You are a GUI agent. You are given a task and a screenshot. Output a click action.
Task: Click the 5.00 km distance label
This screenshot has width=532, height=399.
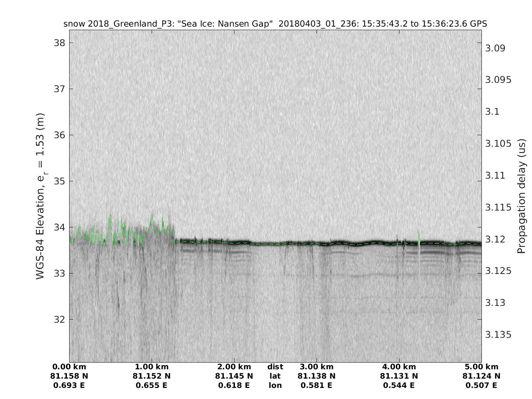pyautogui.click(x=481, y=367)
